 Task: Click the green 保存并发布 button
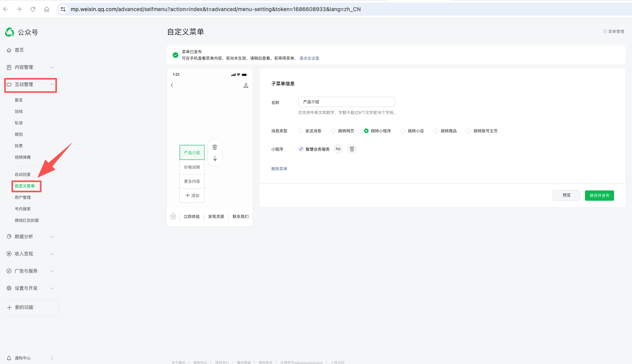pyautogui.click(x=599, y=195)
